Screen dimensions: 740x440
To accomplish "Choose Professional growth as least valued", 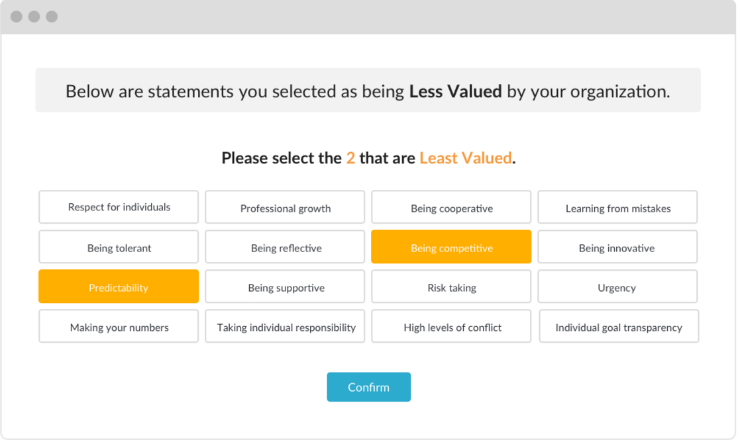I will tap(285, 207).
